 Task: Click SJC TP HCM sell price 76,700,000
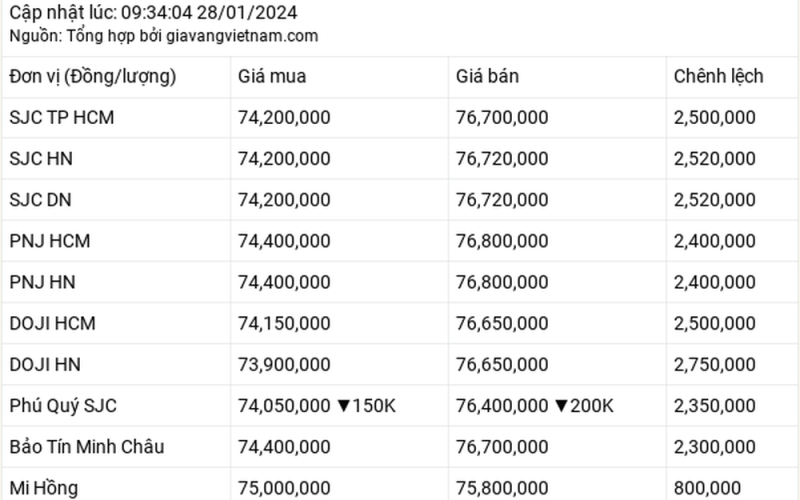[x=502, y=117]
